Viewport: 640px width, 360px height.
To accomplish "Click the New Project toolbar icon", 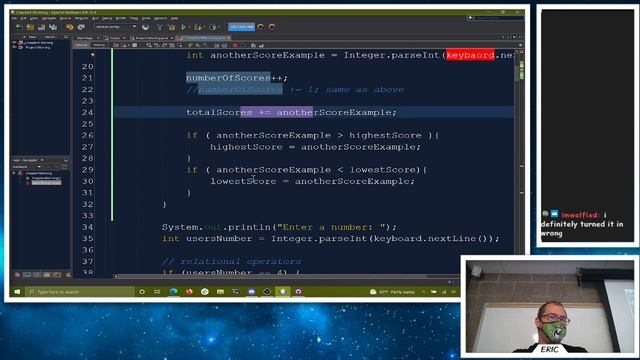I will (x=30, y=27).
